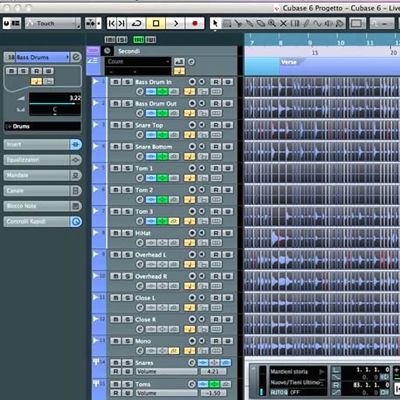Open the Controlli Rapidi inspector section
400x400 pixels.
click(x=43, y=221)
